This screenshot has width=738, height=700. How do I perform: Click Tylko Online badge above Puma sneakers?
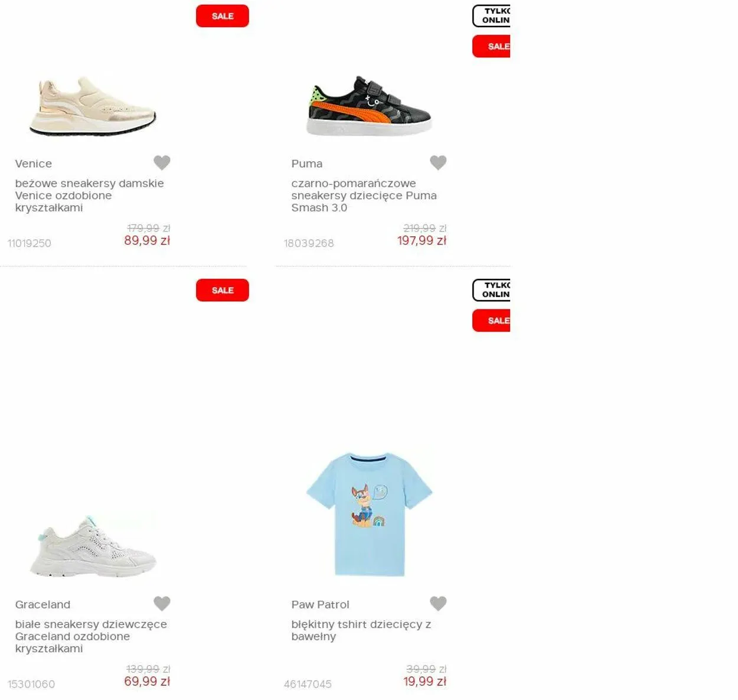[x=491, y=16]
